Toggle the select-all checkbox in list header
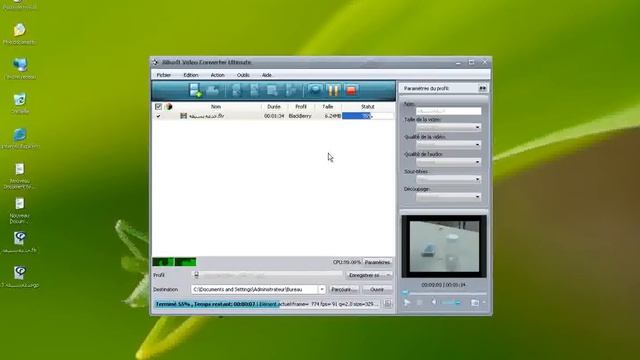This screenshot has width=640, height=360. (158, 107)
